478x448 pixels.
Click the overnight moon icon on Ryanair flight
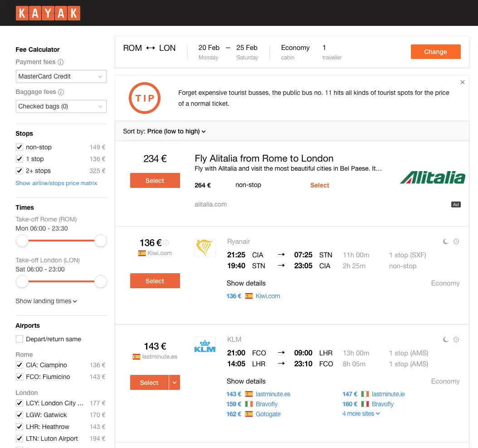click(446, 241)
